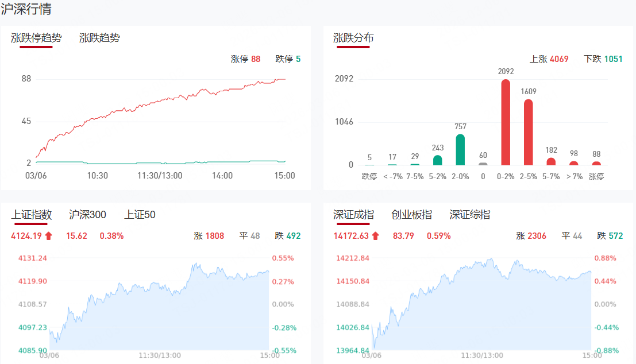Switch to the 创业板指 tab
The image size is (636, 364).
411,215
